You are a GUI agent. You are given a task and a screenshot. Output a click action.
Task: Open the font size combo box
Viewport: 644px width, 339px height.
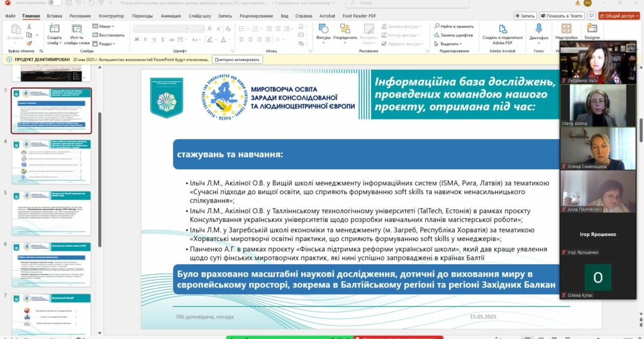pos(197,28)
